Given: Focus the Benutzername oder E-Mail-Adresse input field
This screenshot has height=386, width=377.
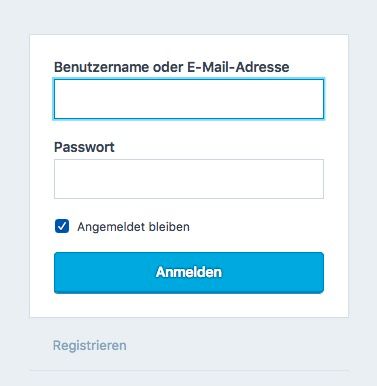Looking at the screenshot, I should 189,99.
